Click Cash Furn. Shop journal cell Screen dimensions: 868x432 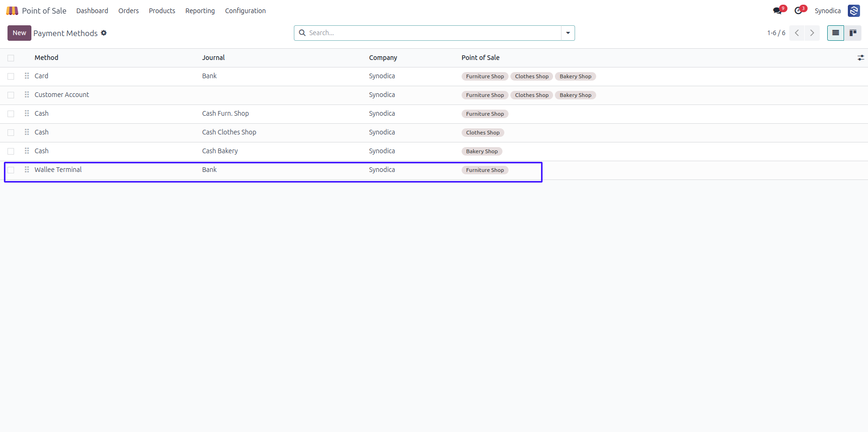pyautogui.click(x=225, y=113)
